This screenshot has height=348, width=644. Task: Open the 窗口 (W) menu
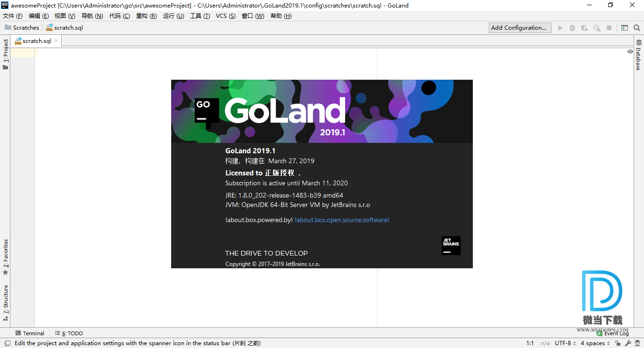253,16
